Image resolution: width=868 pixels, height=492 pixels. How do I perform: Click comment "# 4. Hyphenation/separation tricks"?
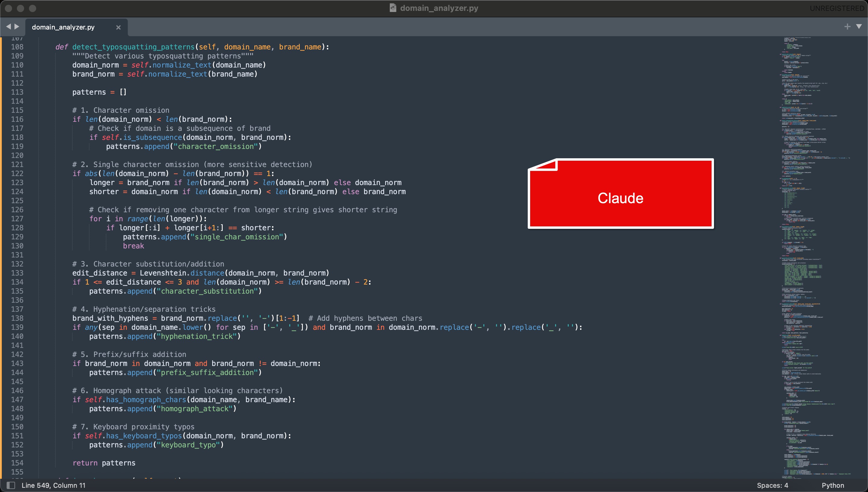pos(144,309)
